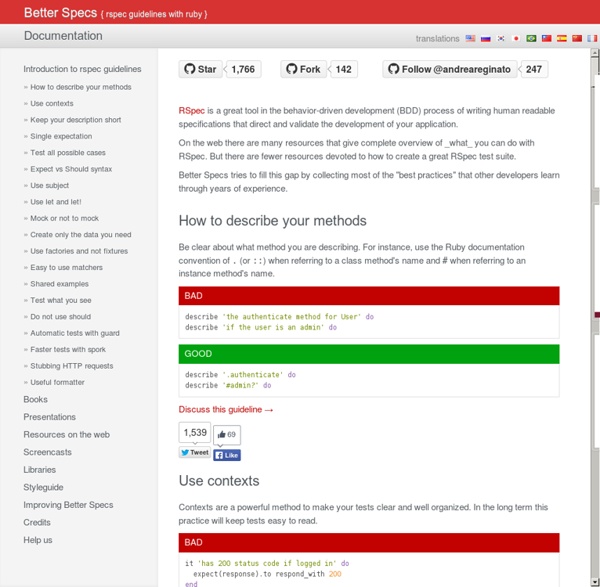Go to Expect vs Should syntax
This screenshot has width=600, height=587.
click(x=71, y=169)
